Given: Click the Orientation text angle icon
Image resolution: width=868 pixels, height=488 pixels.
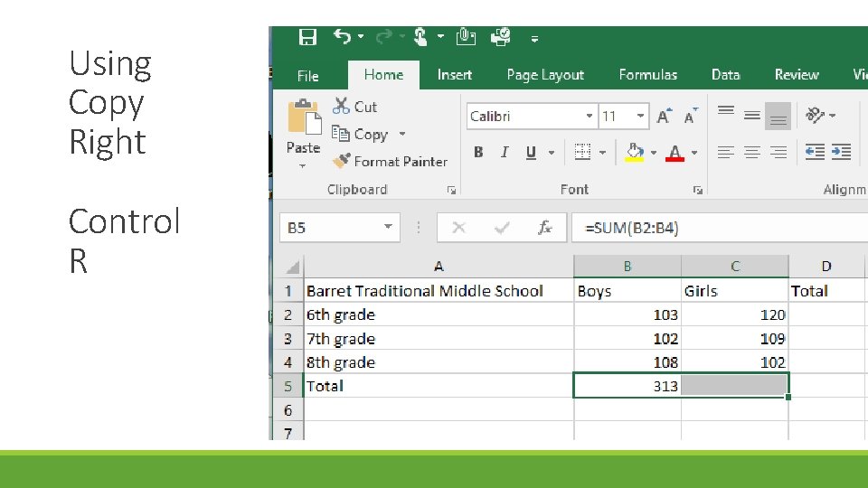Looking at the screenshot, I should pyautogui.click(x=816, y=115).
